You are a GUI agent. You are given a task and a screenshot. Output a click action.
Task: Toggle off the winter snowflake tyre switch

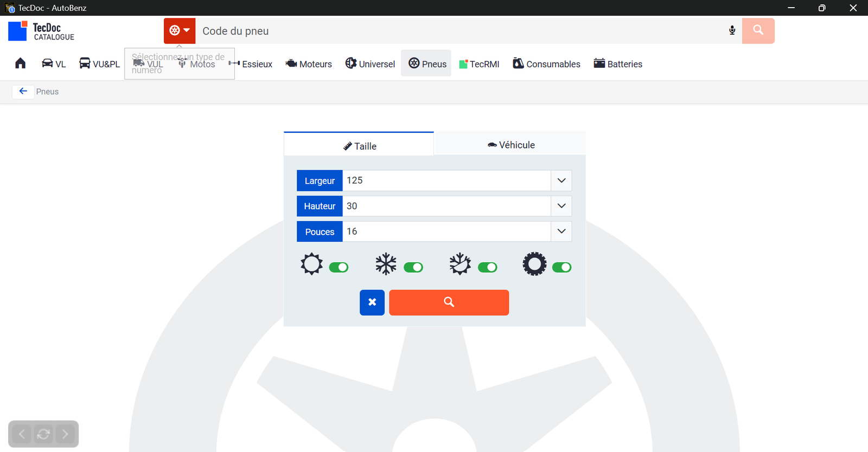click(x=413, y=267)
